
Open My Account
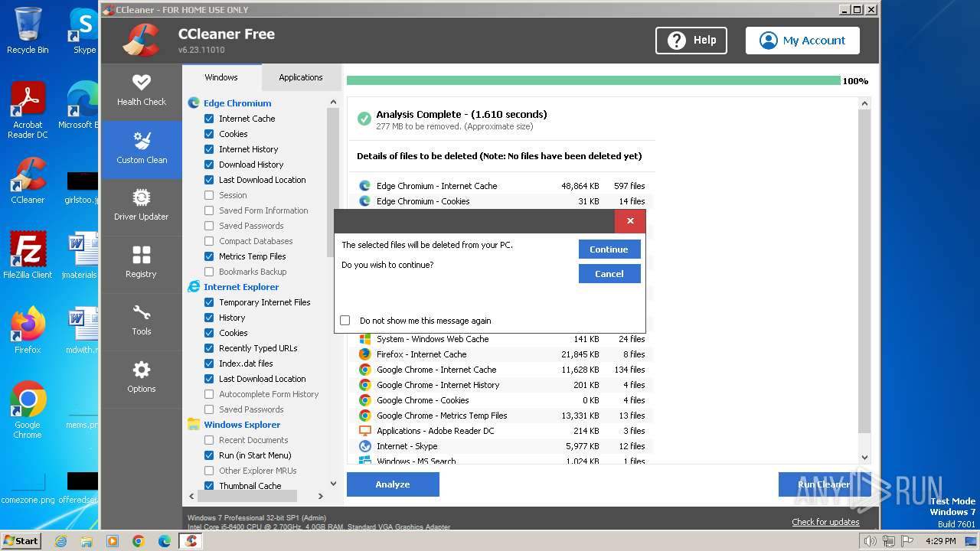[802, 41]
